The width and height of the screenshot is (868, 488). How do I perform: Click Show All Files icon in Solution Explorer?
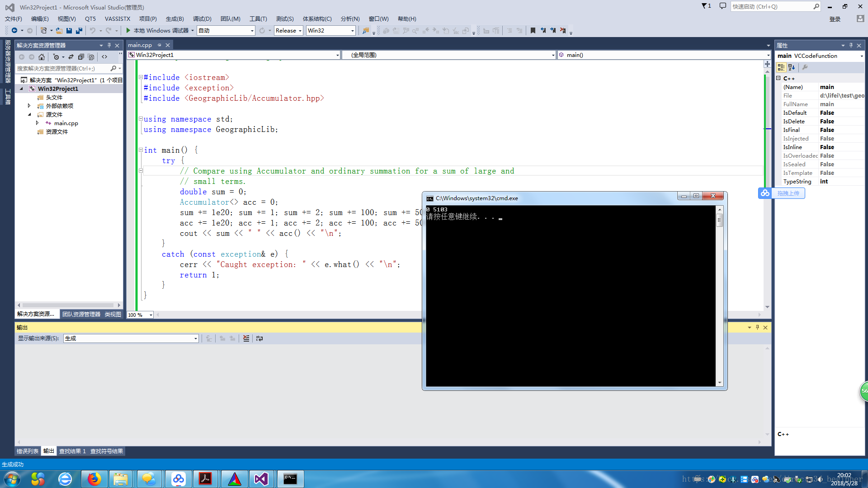point(91,57)
